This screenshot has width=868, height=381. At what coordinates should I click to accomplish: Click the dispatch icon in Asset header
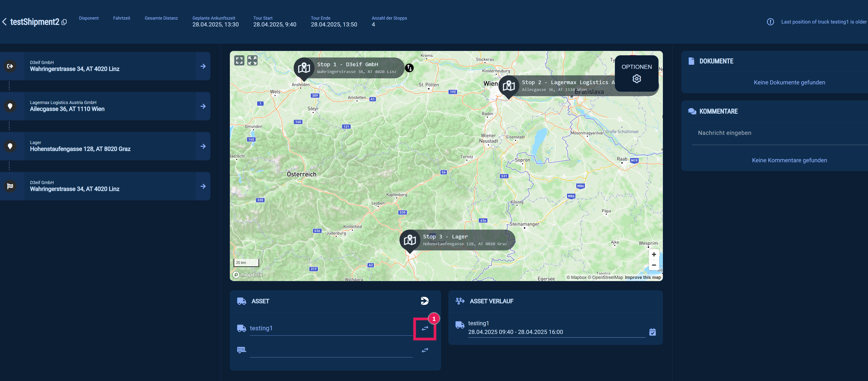pos(425,301)
